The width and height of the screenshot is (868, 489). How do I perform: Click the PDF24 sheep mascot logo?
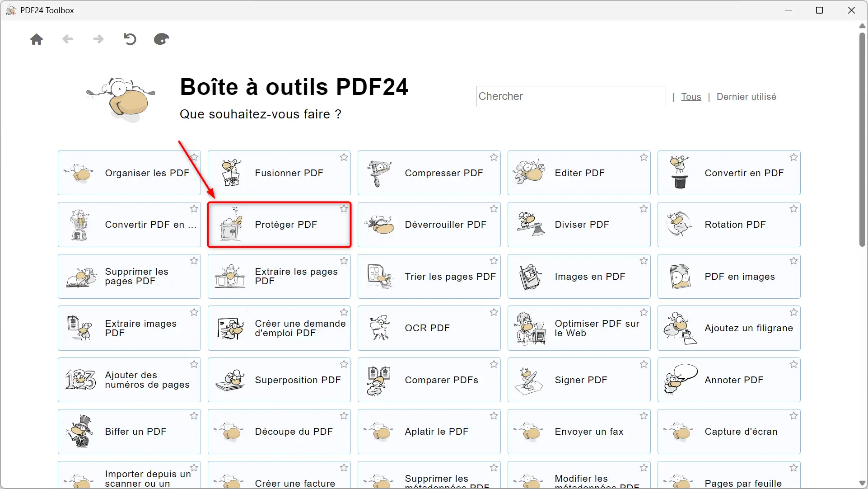point(121,99)
